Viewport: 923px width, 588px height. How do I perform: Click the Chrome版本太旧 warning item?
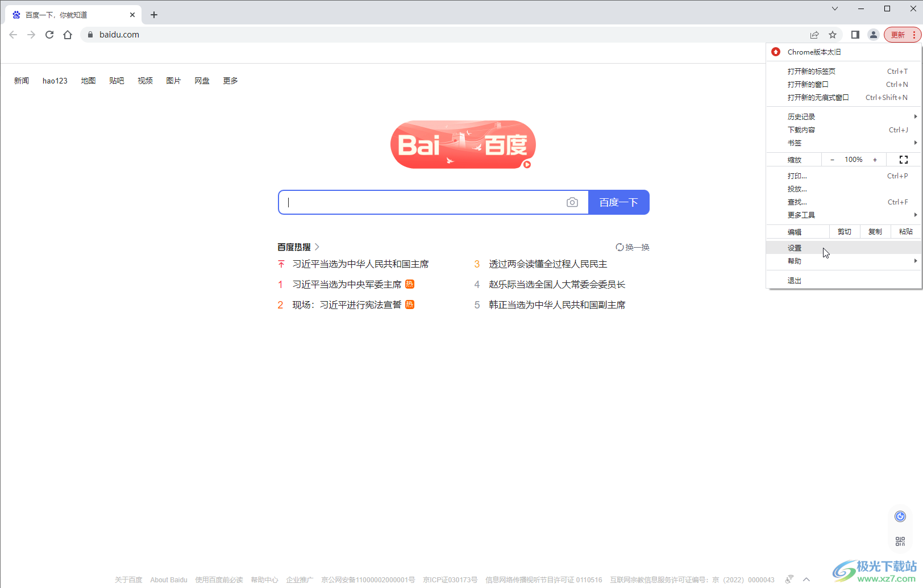[844, 52]
